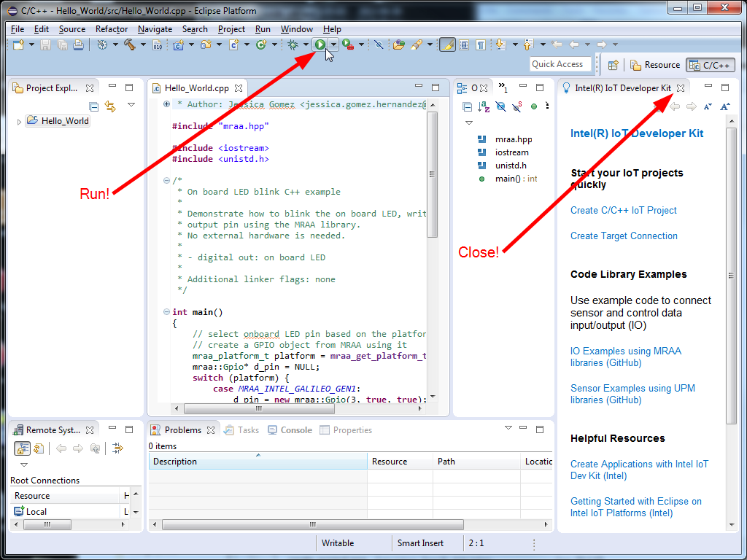Click the binary 010 file toolbar icon
The image size is (747, 560).
click(x=157, y=44)
